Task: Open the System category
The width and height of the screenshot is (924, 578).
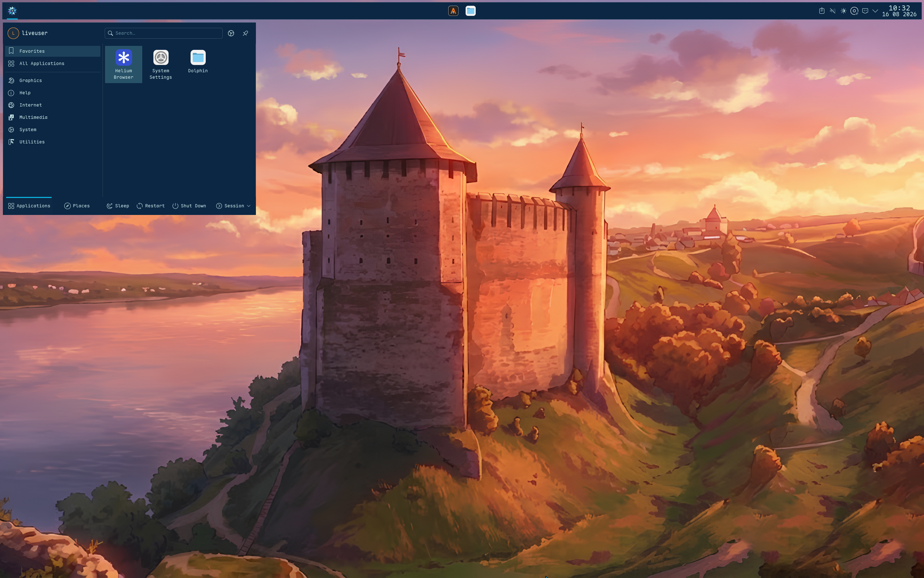Action: (x=53, y=130)
